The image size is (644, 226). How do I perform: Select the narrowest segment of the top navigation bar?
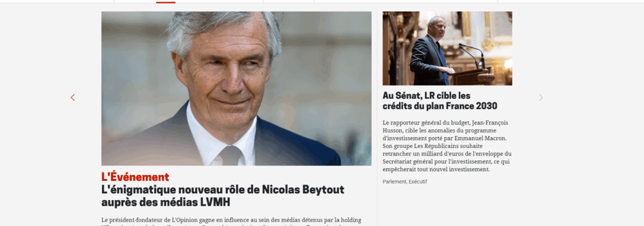tap(288, 2)
